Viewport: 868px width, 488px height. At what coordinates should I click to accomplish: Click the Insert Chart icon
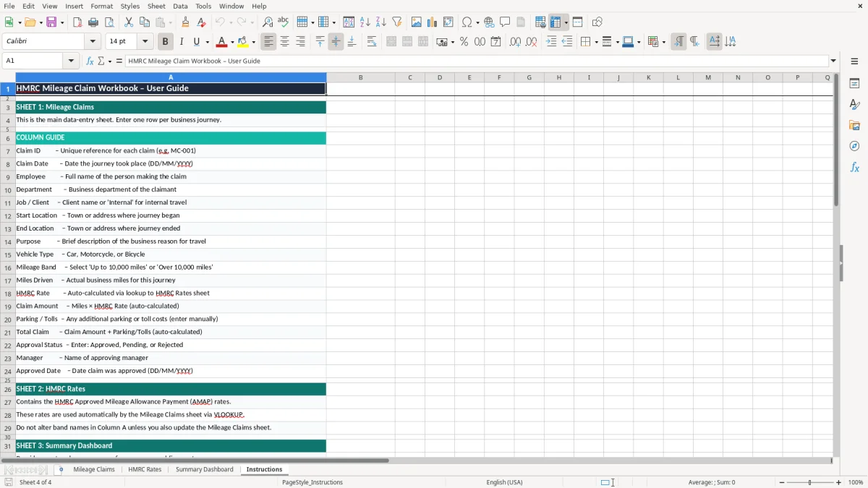(433, 22)
